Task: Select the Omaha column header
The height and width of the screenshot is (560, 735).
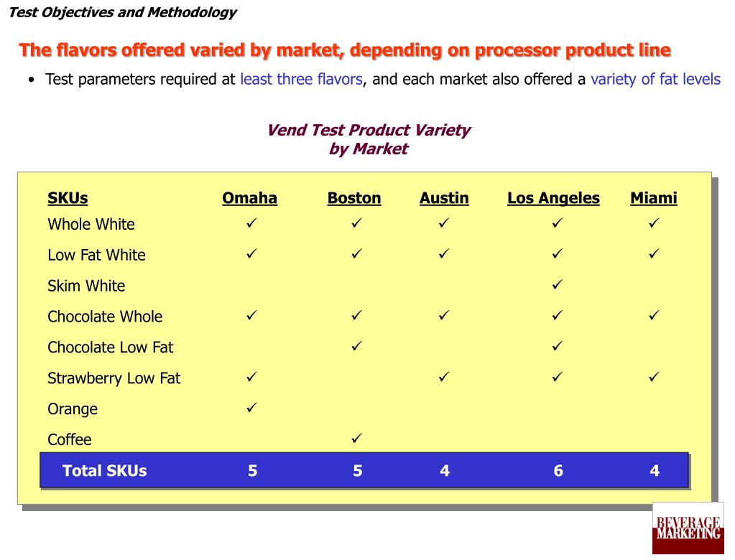Action: click(249, 198)
